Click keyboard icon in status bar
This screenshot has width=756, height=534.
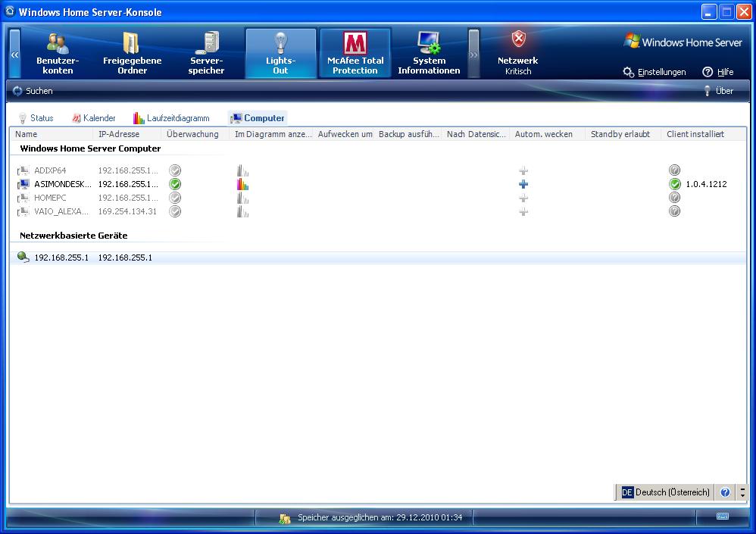tap(722, 516)
